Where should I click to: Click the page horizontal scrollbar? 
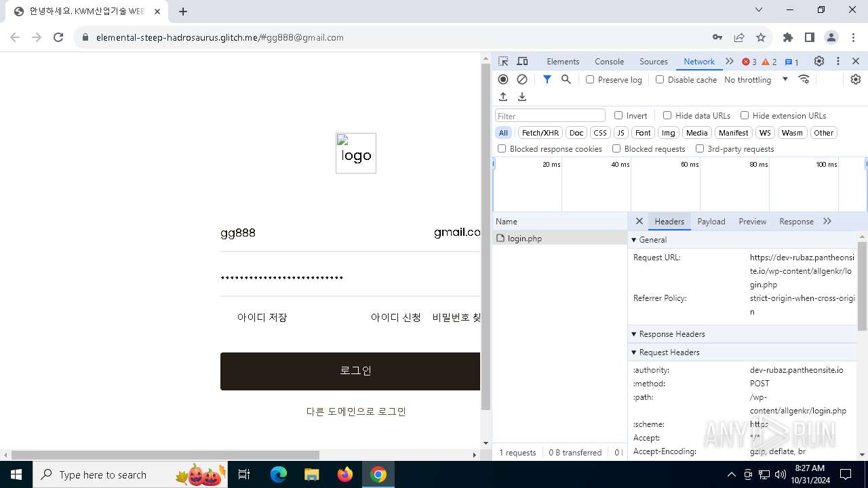(x=165, y=455)
